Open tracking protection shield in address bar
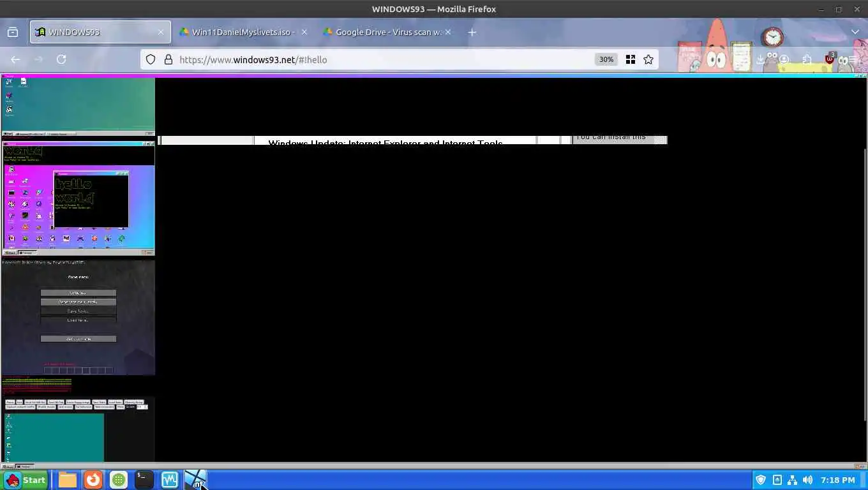Screen dimensions: 868x490 tap(151, 59)
